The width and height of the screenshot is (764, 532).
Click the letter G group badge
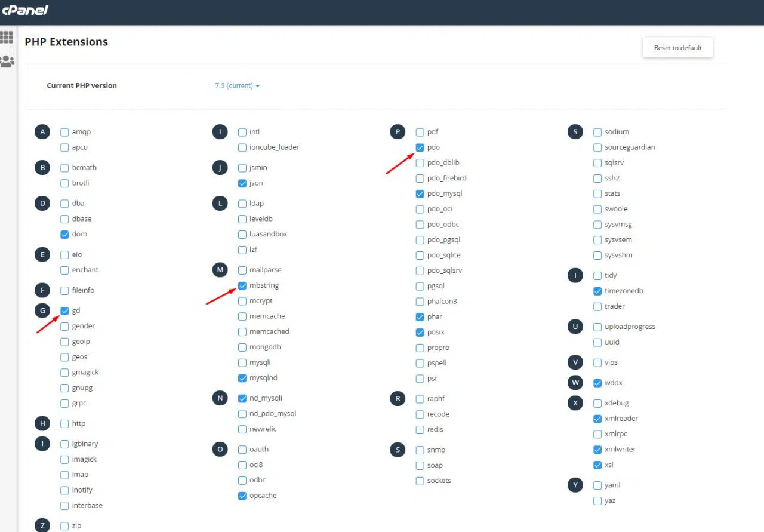click(42, 310)
